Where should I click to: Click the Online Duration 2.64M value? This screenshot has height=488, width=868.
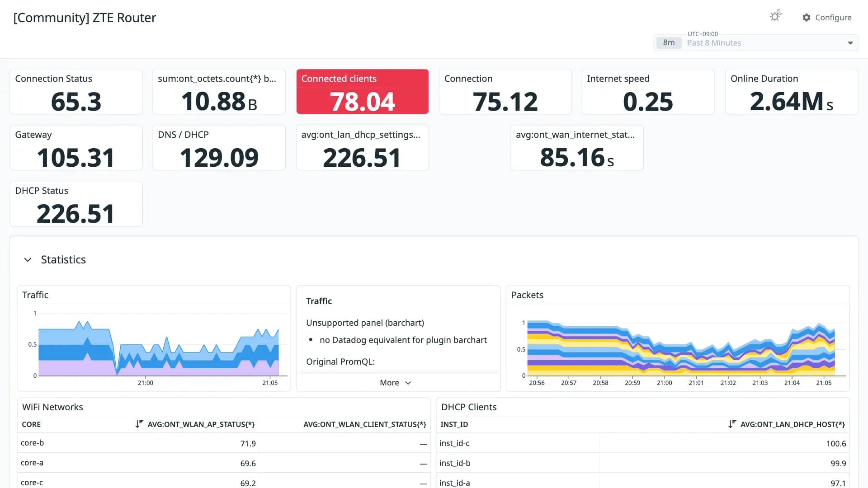pos(791,102)
